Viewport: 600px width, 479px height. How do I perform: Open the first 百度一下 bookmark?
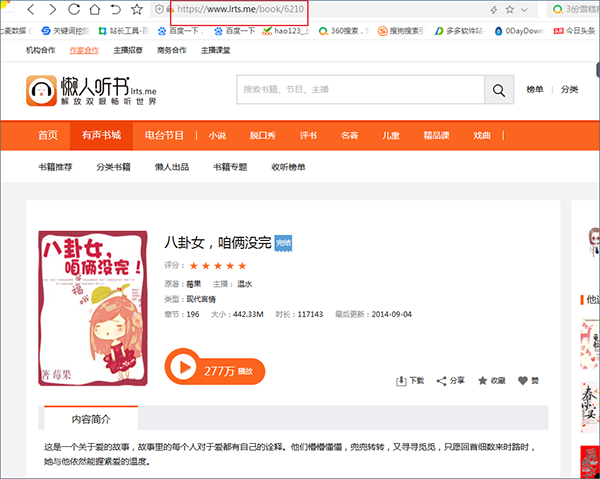coord(180,31)
